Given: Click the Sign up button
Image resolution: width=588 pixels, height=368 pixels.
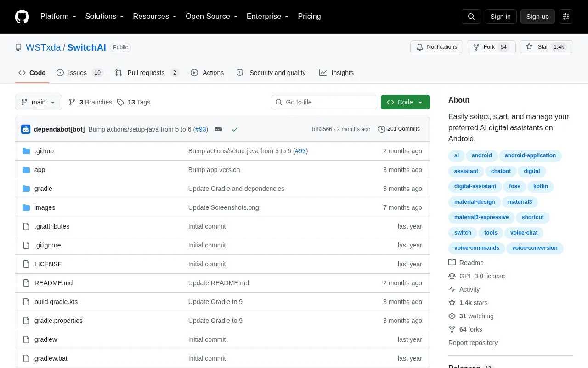Looking at the screenshot, I should [x=537, y=17].
